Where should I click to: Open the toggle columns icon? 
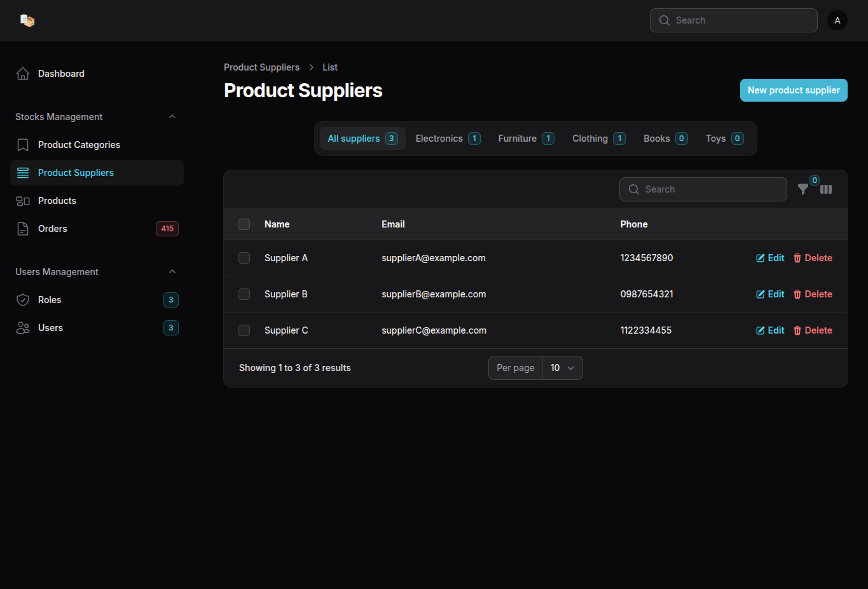tap(826, 189)
